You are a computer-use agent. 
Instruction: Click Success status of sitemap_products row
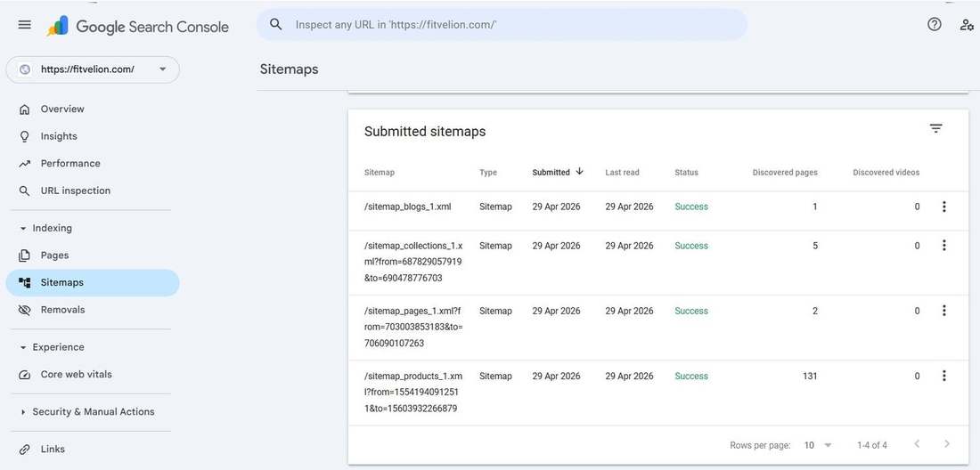tap(691, 376)
